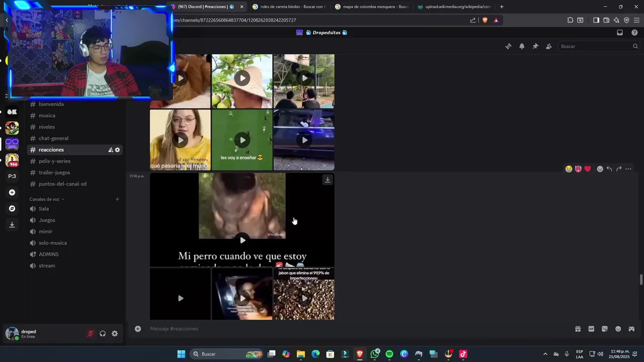The image size is (644, 362).
Task: Switch to 'mapa de colombia mosquera' tab
Action: pos(372,7)
